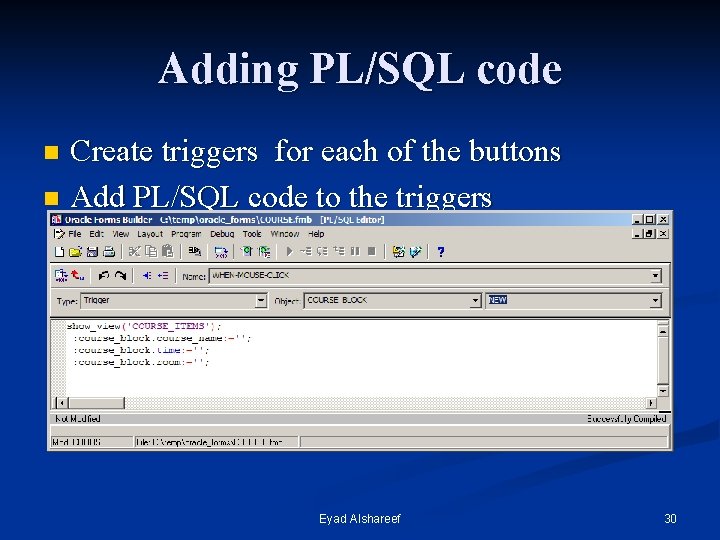Open the Data Block Wizard icon
This screenshot has width=720, height=540.
coord(416,252)
